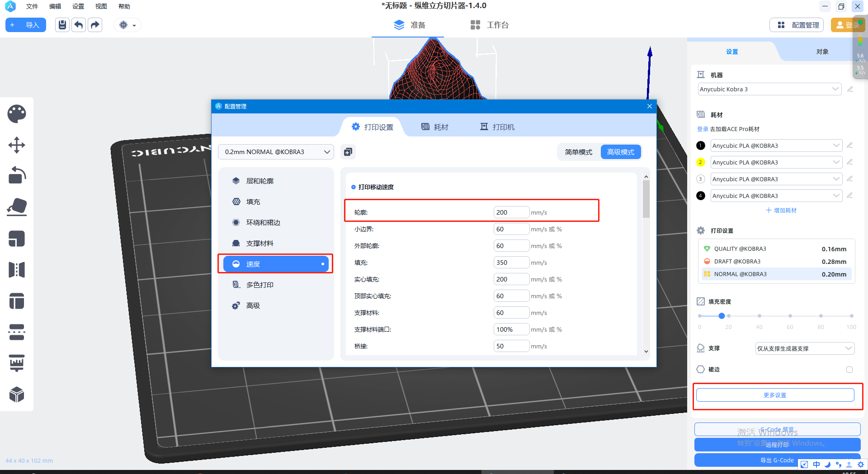Click the 导入 import button
Image resolution: width=868 pixels, height=474 pixels.
click(x=26, y=25)
